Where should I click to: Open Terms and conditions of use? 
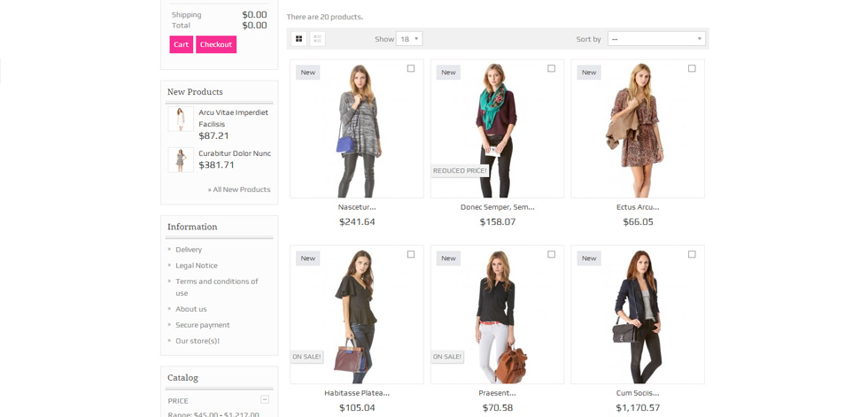(x=216, y=287)
